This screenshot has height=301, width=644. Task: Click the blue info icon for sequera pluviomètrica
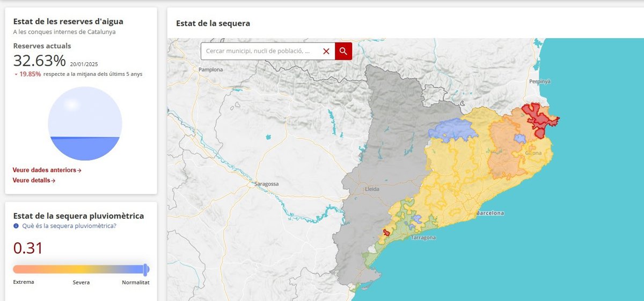pyautogui.click(x=16, y=226)
